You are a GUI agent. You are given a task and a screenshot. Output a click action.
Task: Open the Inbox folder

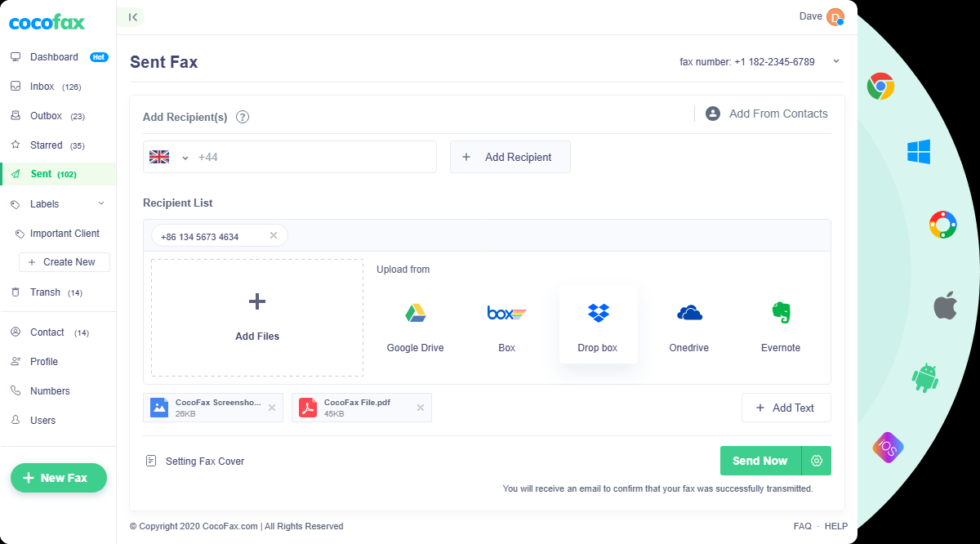tap(42, 87)
